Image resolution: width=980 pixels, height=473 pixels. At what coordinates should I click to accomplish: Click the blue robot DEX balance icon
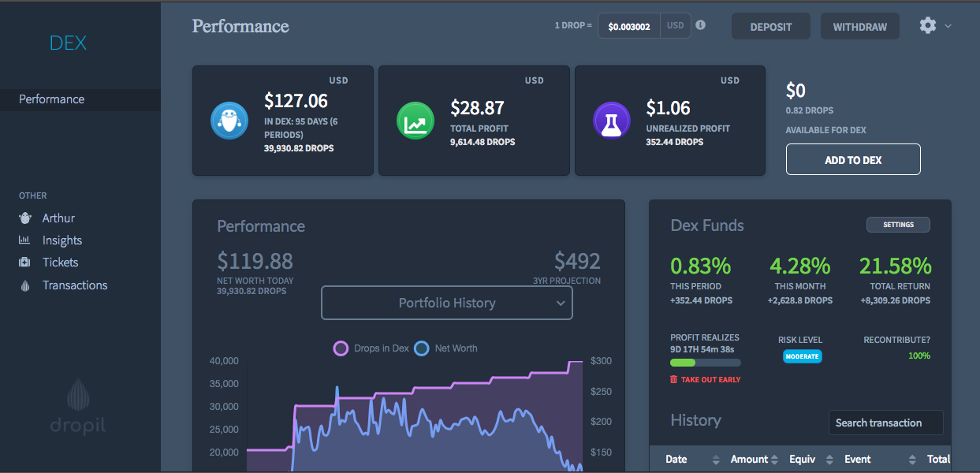pyautogui.click(x=229, y=121)
